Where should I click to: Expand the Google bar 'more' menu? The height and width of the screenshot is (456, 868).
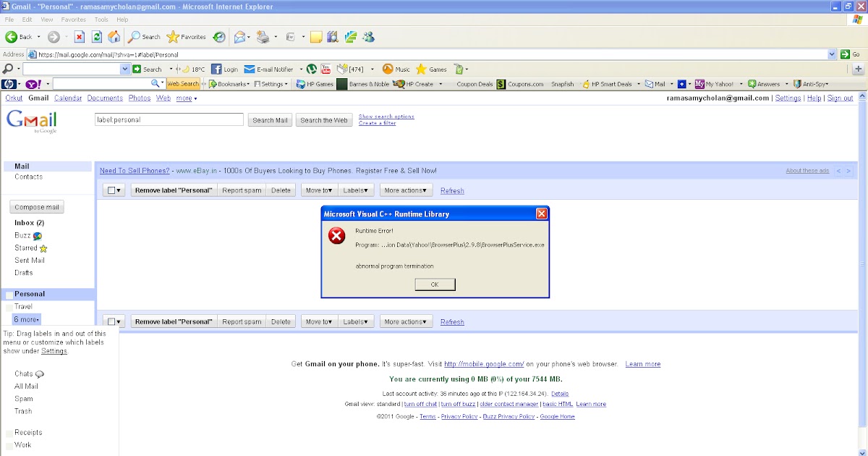coord(187,98)
